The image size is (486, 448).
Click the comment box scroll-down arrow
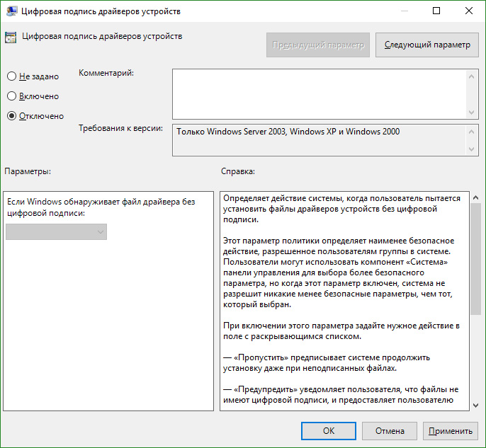point(472,112)
